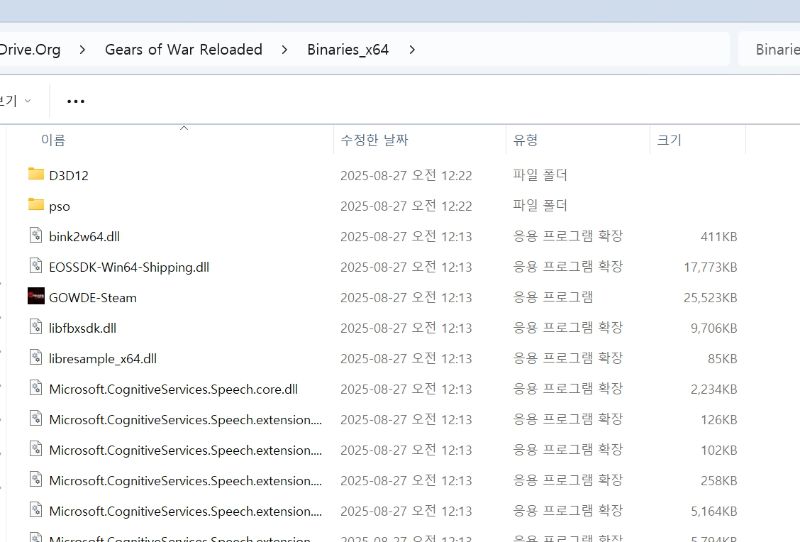Click the 411KB size value
This screenshot has height=542, width=800.
point(718,236)
